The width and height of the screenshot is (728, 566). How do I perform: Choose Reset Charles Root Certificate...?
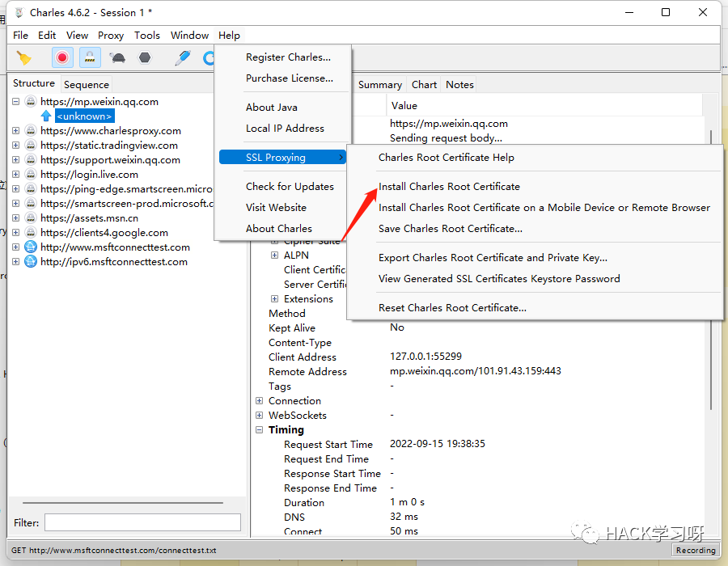pyautogui.click(x=452, y=308)
